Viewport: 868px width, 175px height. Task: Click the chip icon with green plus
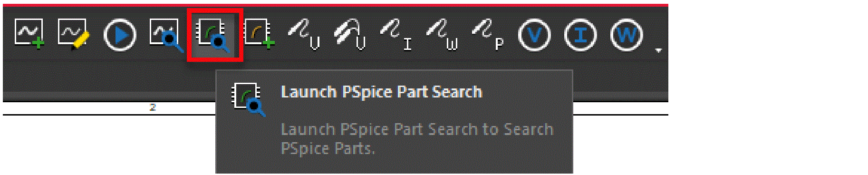[260, 34]
